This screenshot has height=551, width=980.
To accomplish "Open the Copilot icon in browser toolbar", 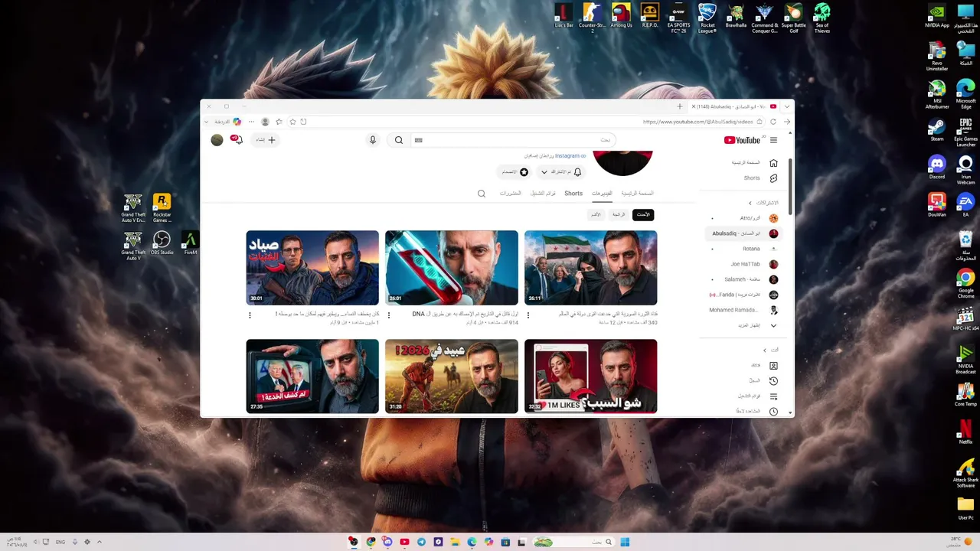I will pos(237,122).
